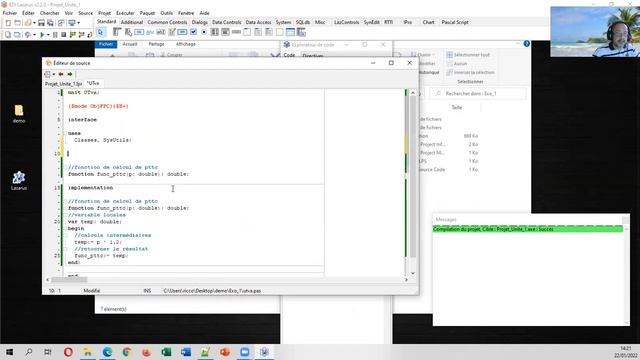Open dropdown arrow next to Run icon
The height and width of the screenshot is (360, 640).
(x=48, y=35)
